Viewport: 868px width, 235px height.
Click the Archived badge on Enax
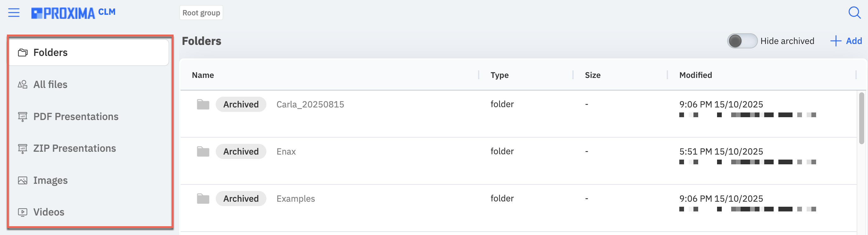241,151
